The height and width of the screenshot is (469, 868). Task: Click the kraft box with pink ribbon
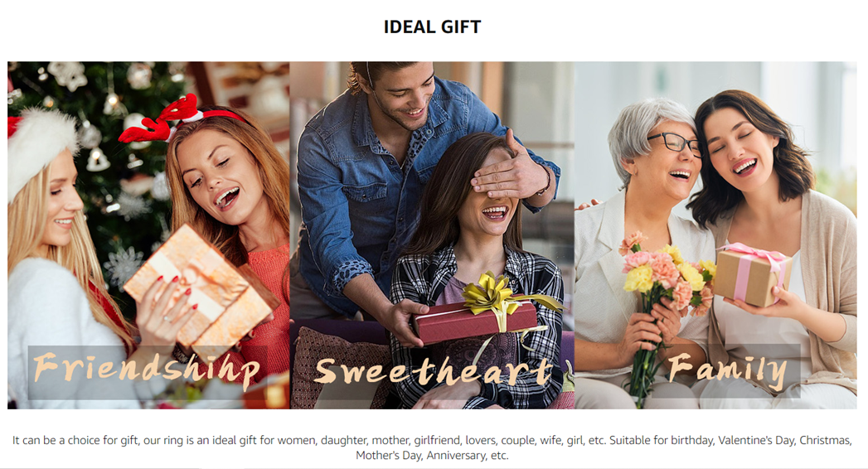point(750,273)
